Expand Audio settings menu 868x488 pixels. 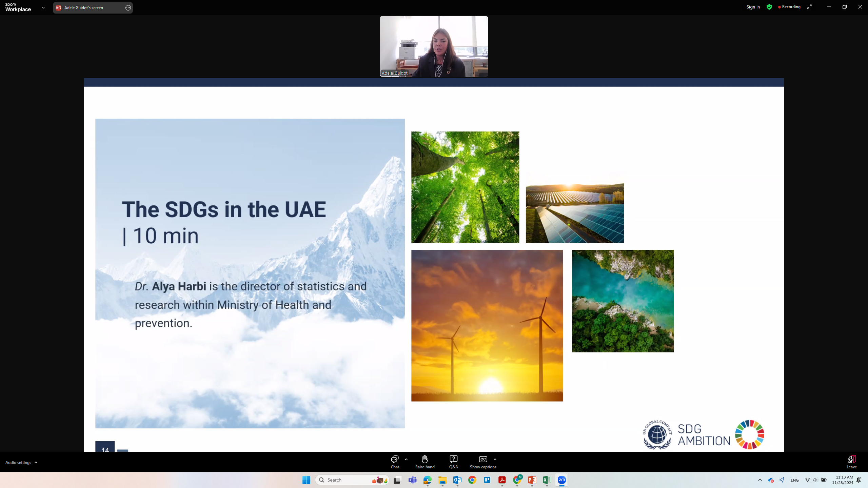point(21,462)
